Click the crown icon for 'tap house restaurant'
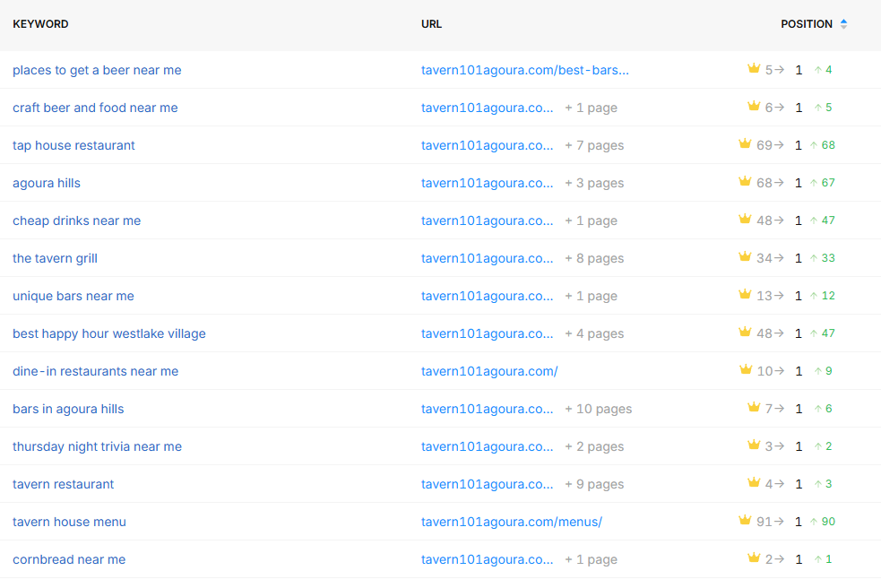This screenshot has height=588, width=881. pos(744,144)
